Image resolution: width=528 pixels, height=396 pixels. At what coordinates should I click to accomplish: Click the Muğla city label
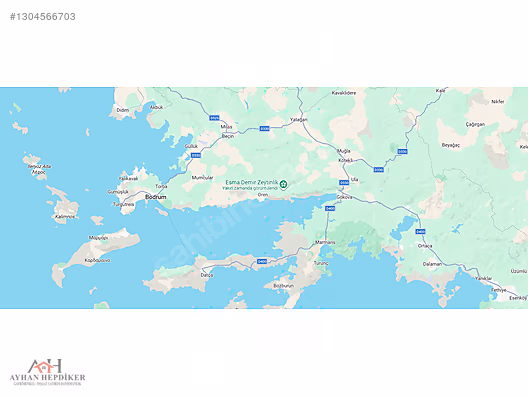[344, 151]
